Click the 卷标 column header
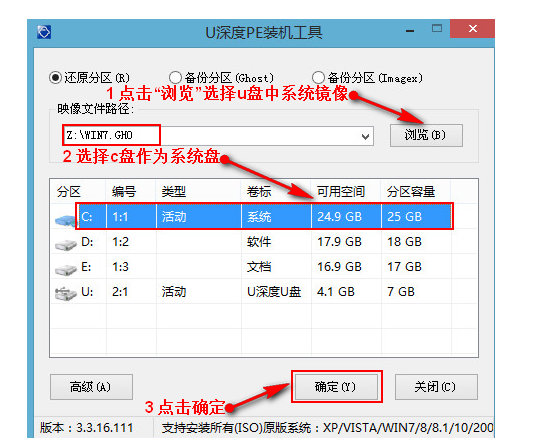This screenshot has height=446, width=539. point(259,192)
